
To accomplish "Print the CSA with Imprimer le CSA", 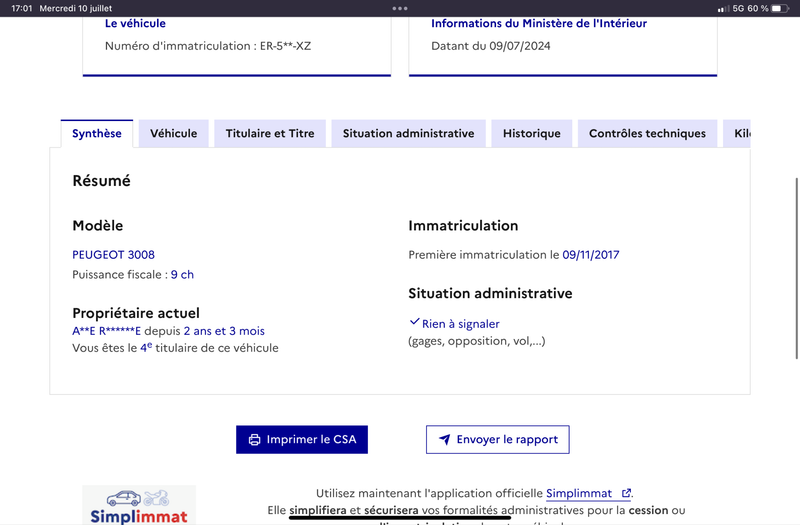I will pyautogui.click(x=302, y=439).
